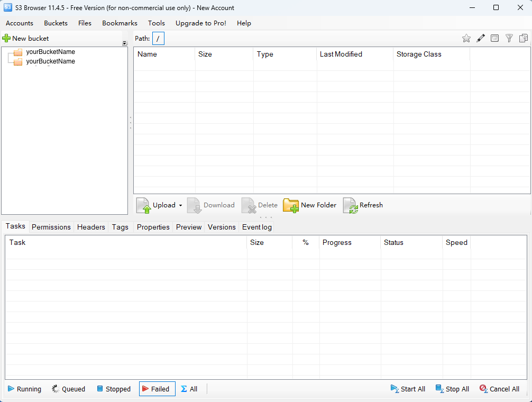This screenshot has width=532, height=402.
Task: Click the Delete button
Action: [260, 205]
